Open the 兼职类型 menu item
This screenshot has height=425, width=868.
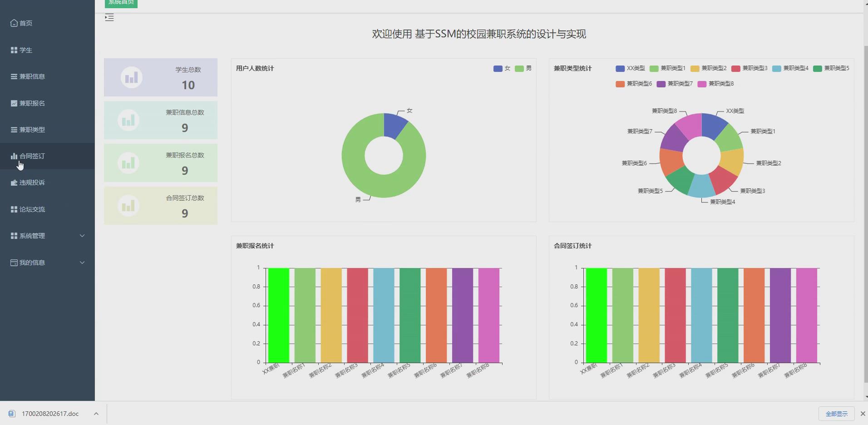tap(47, 130)
